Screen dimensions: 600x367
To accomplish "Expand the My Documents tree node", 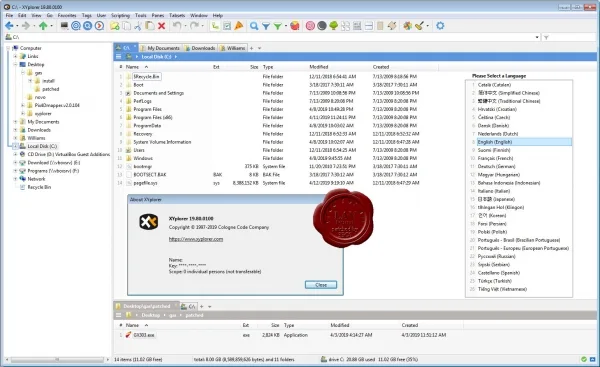I will (x=15, y=122).
